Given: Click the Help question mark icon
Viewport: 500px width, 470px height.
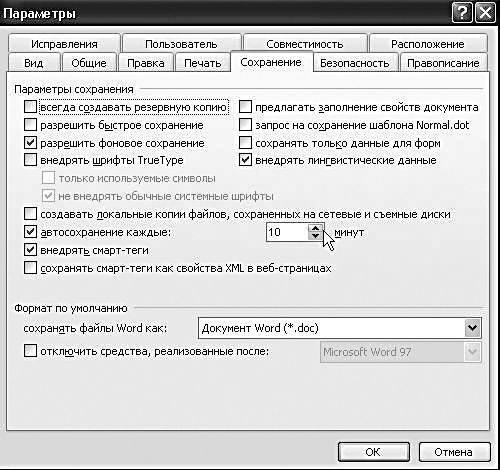Looking at the screenshot, I should point(462,14).
